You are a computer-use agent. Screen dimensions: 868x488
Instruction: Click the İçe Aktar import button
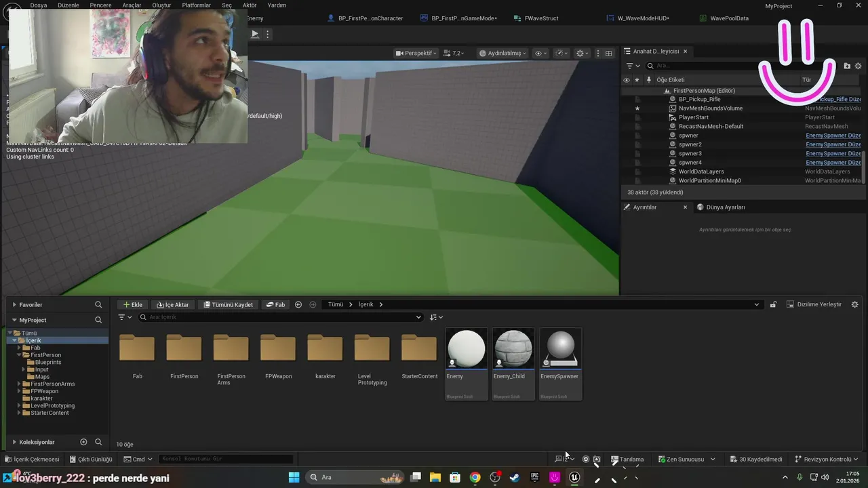[x=173, y=304]
